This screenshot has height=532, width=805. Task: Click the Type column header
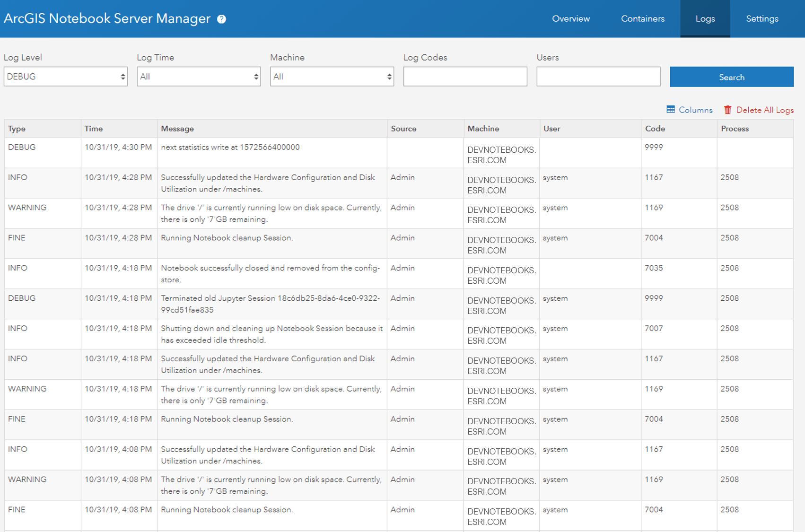point(17,128)
